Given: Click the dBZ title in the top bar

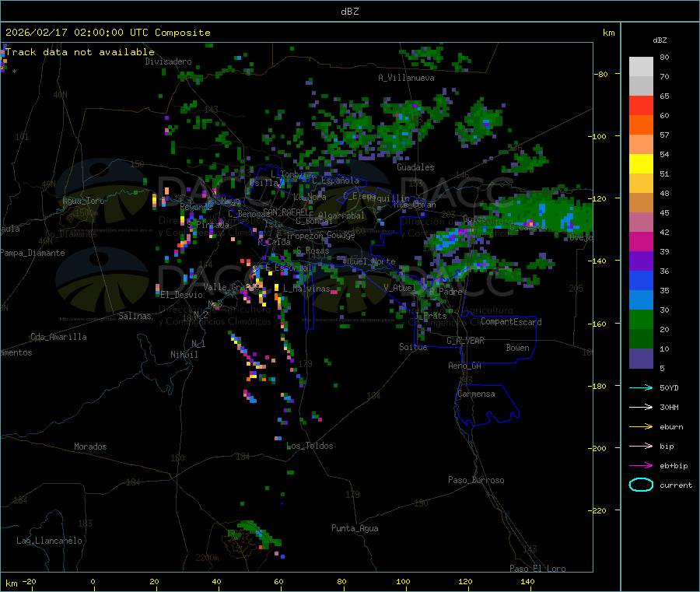Looking at the screenshot, I should [x=349, y=11].
